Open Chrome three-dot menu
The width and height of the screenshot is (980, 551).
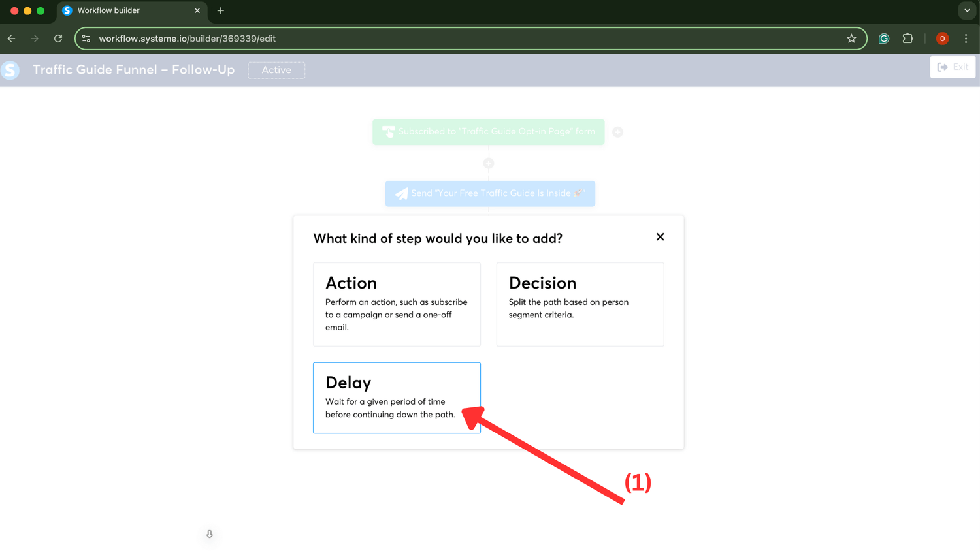[x=966, y=39]
